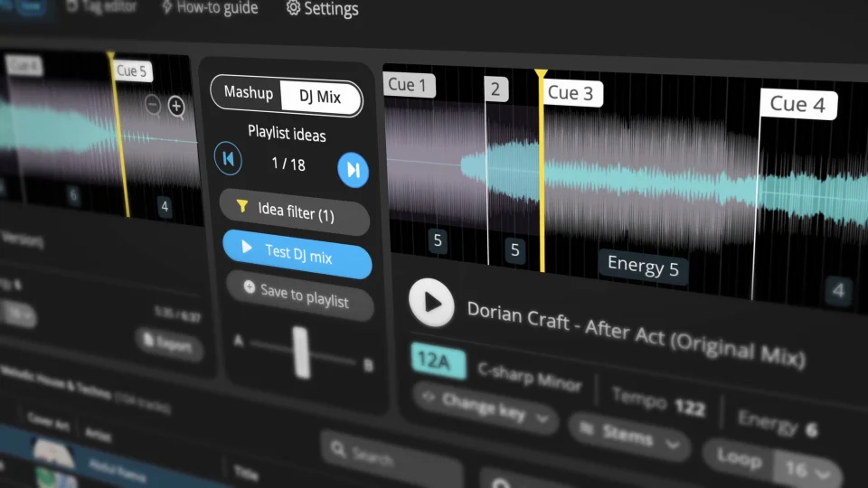This screenshot has width=868, height=488.
Task: Zoom out left waveform with minus icon
Action: 153,104
